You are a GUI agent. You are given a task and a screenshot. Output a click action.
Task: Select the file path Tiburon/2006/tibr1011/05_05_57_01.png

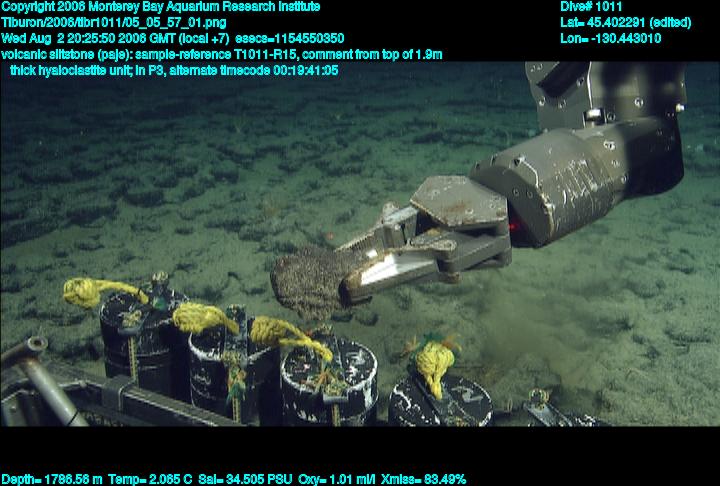point(113,23)
